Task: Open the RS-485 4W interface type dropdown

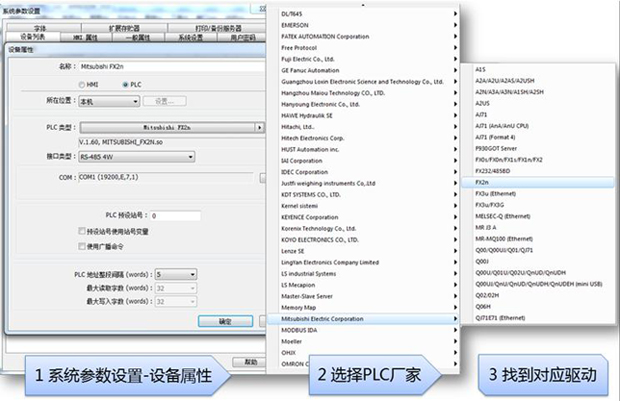Action: 136,157
